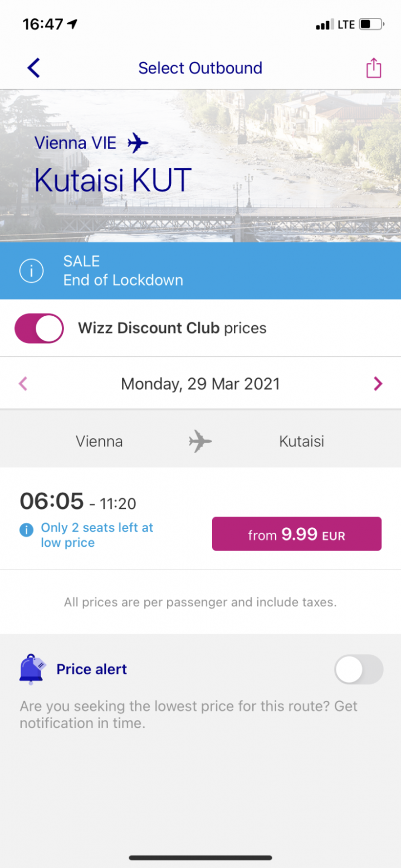Tap the seats-left info icon

click(26, 529)
